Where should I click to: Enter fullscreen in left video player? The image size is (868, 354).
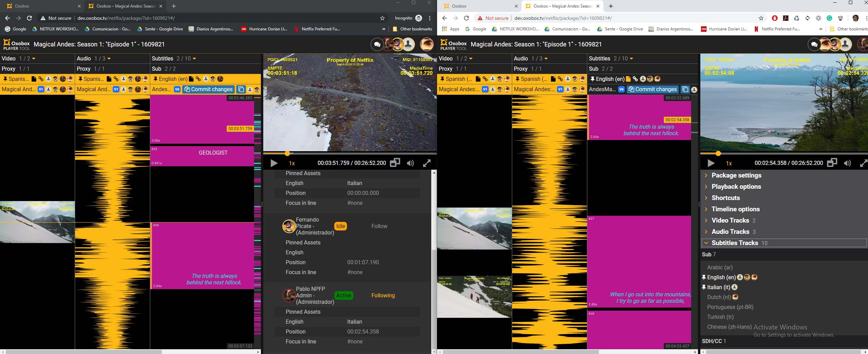click(x=427, y=163)
